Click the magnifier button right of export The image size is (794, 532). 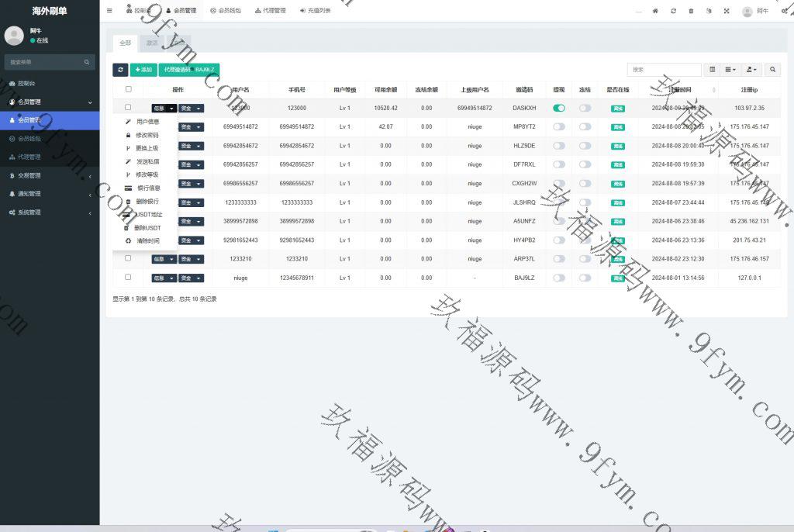tap(772, 70)
